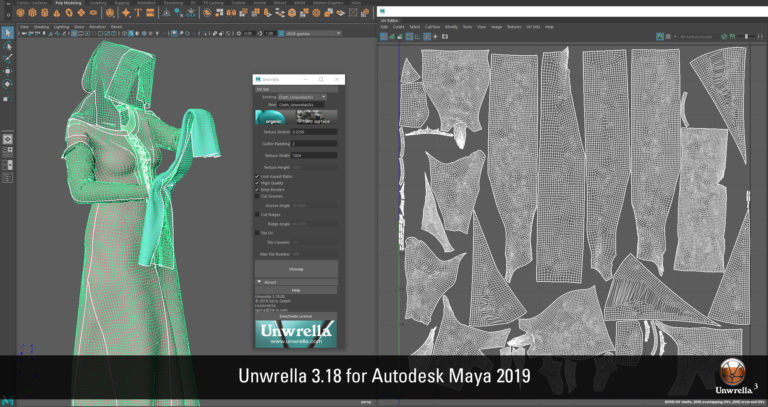Viewport: 768px width, 407px height.
Task: Open the viewport Panels menu
Action: (117, 26)
